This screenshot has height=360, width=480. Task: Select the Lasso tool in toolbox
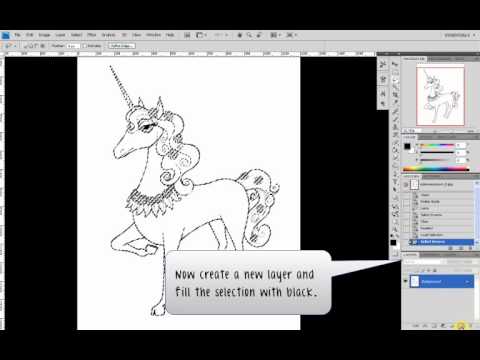tap(395, 80)
